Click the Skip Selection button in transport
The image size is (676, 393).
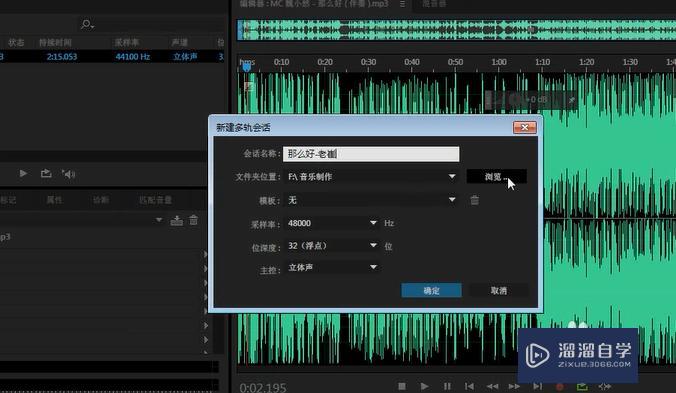pyautogui.click(x=605, y=387)
